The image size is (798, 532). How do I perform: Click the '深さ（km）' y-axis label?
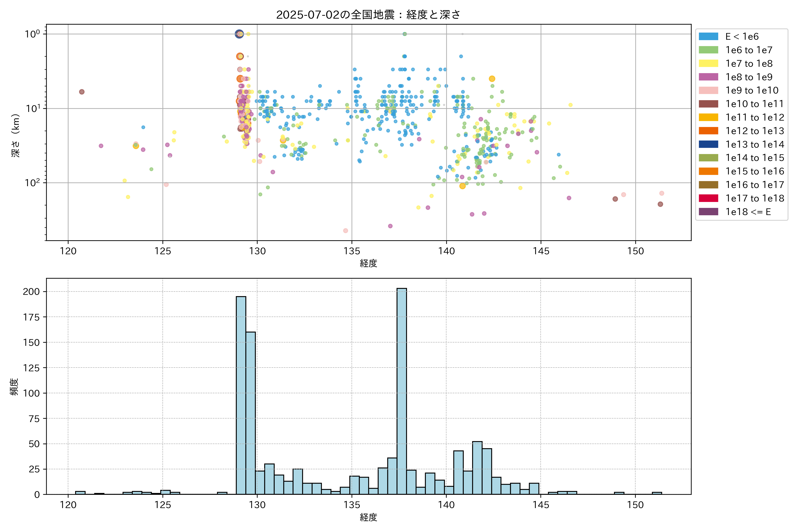tap(16, 136)
